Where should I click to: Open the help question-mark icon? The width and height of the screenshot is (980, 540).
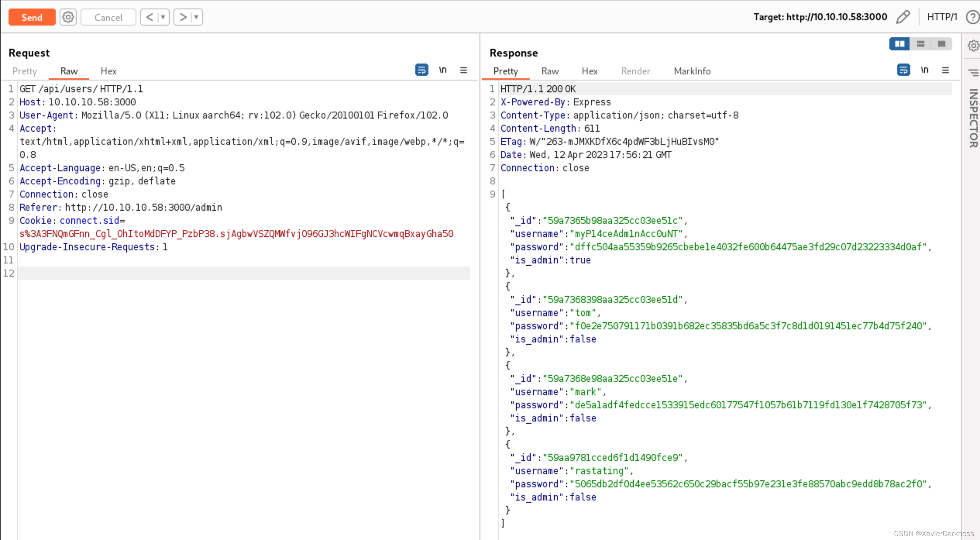pyautogui.click(x=973, y=17)
